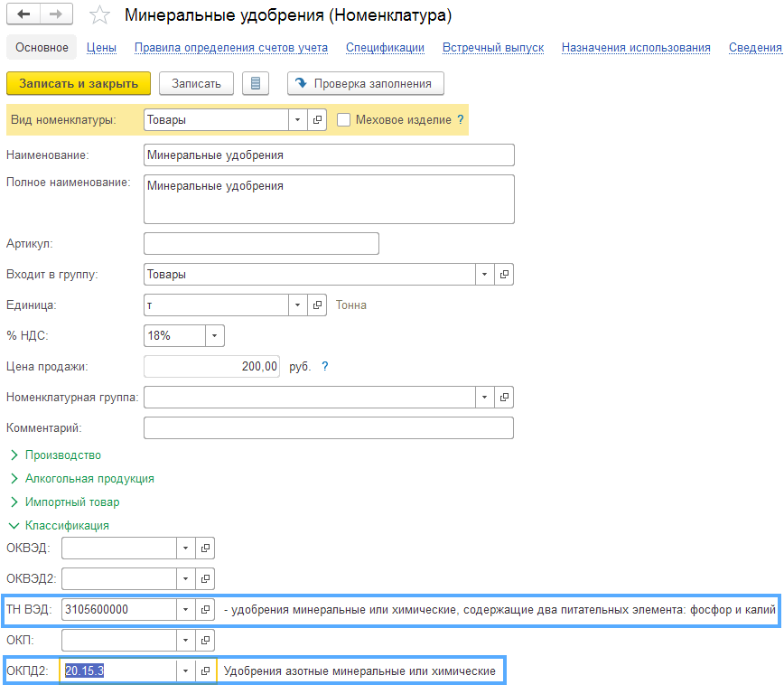Expand the Импортный товар section
The height and width of the screenshot is (694, 784).
tap(72, 502)
